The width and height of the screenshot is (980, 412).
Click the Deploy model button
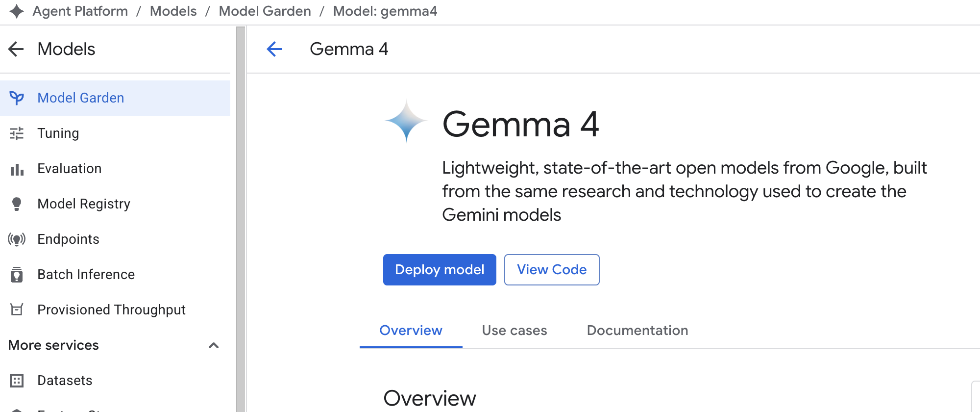440,270
